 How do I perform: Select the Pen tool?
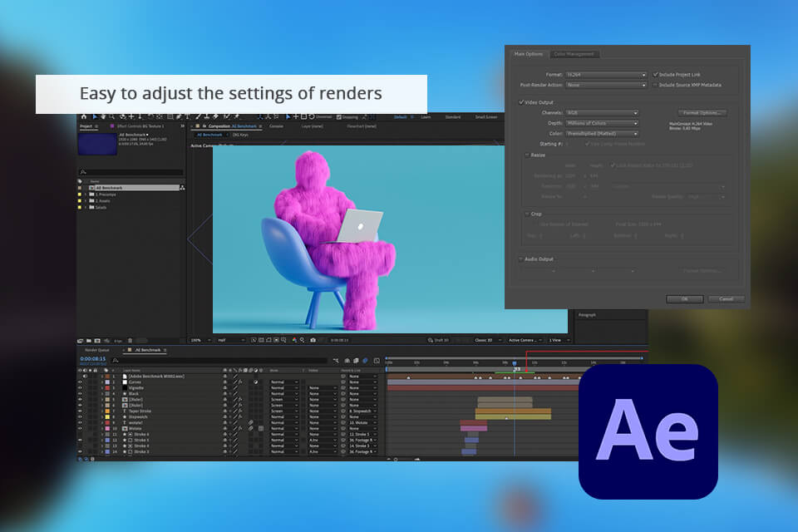click(178, 116)
